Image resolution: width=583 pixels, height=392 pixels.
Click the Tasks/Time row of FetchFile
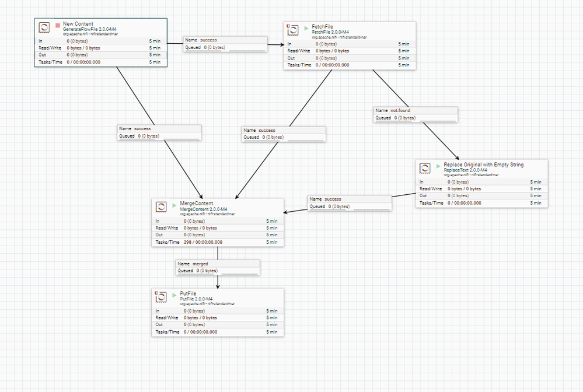point(350,65)
